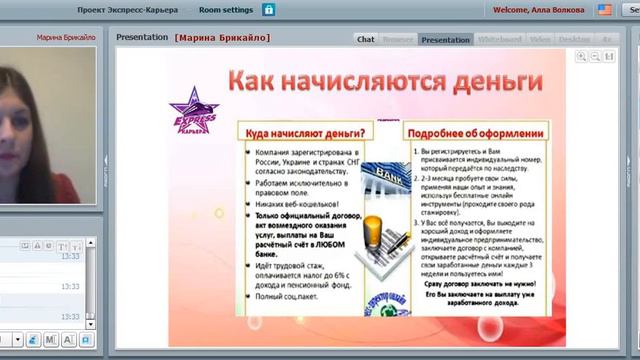
Task: Open the dropdown arrow under chat
Action: click(18, 340)
